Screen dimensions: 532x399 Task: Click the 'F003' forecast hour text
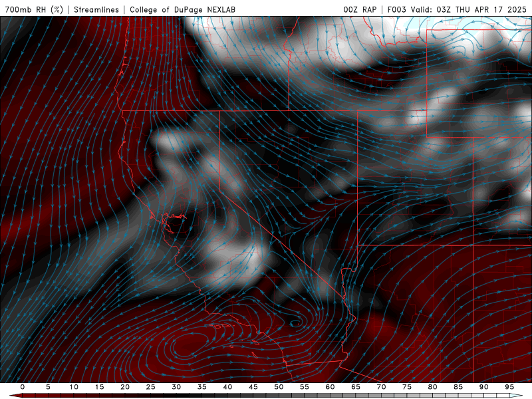tap(396, 9)
